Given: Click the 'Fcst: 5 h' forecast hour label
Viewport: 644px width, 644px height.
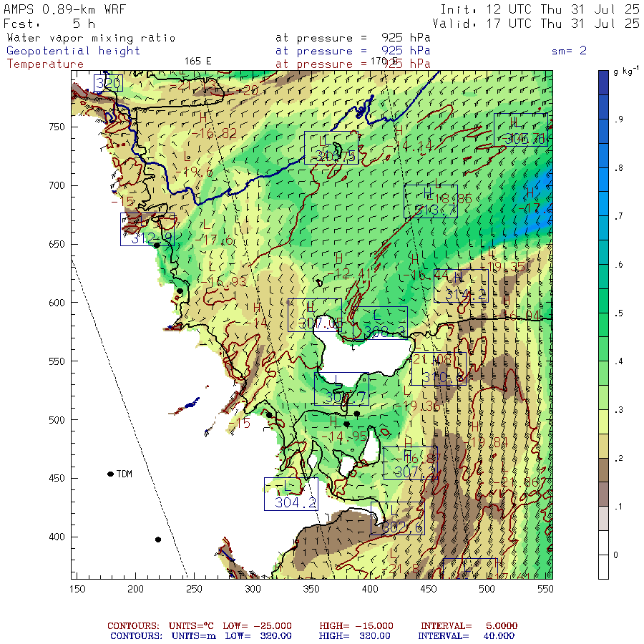Looking at the screenshot, I should point(49,24).
